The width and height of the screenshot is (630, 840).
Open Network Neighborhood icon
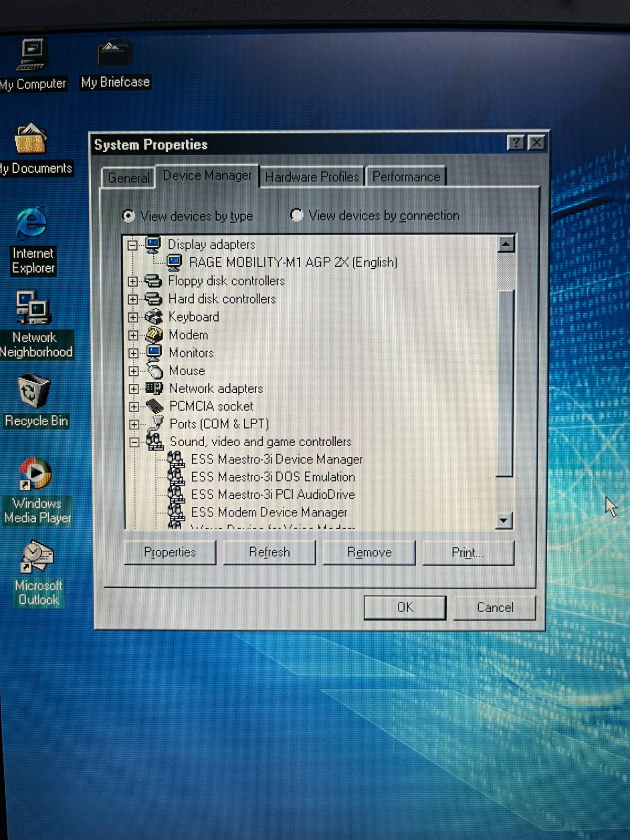(33, 308)
